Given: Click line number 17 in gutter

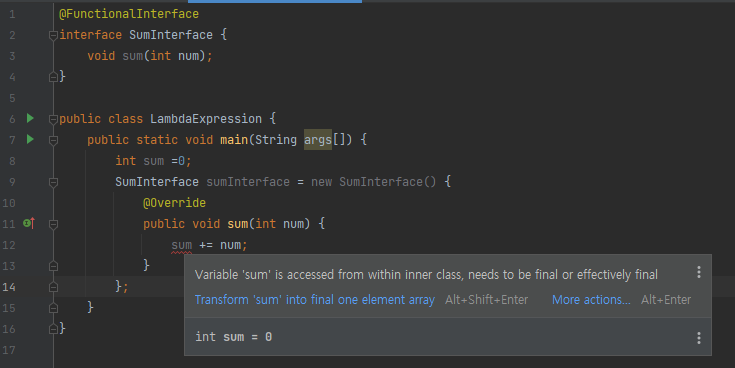Looking at the screenshot, I should coord(9,350).
